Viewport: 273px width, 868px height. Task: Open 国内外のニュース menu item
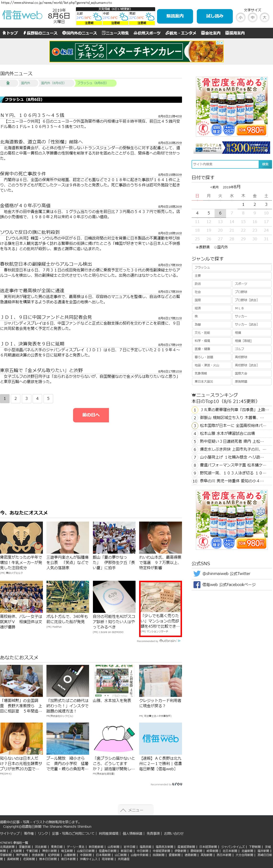(x=80, y=33)
